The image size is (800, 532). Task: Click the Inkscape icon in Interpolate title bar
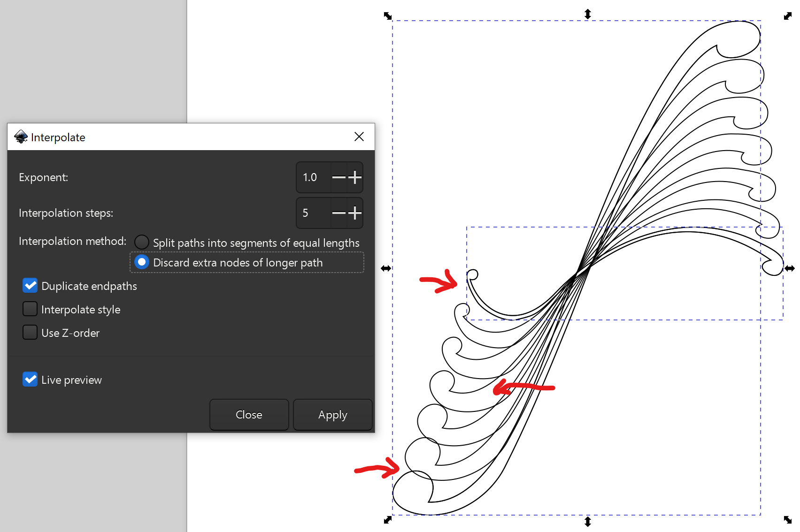21,137
